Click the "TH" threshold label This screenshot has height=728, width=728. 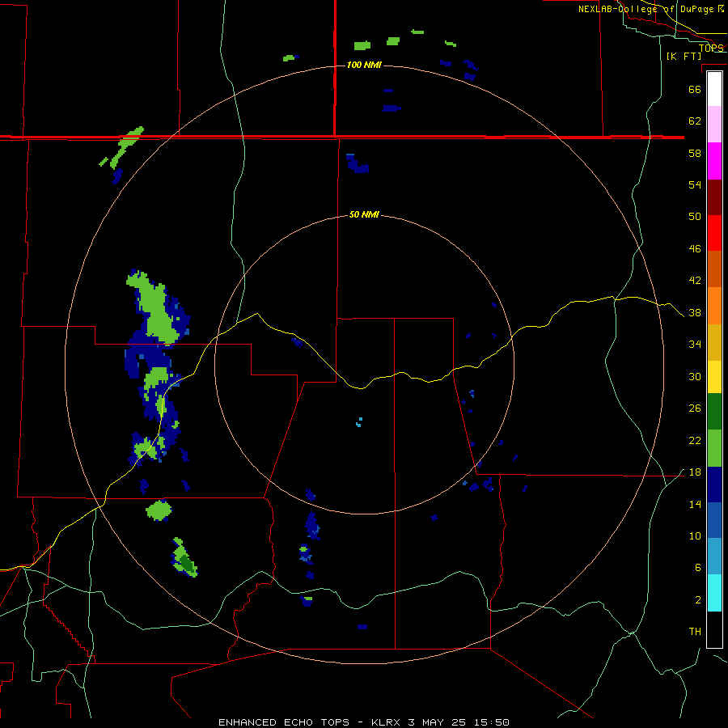tap(695, 632)
